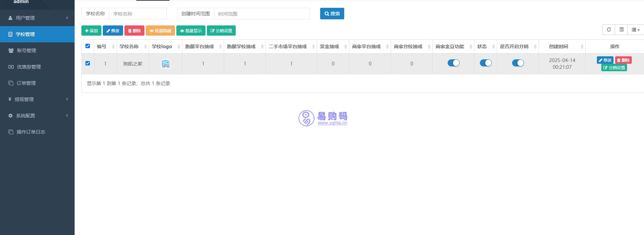Screen dimensions: 644x235
Task: Click row's blue 修改 edit button
Action: click(x=605, y=60)
